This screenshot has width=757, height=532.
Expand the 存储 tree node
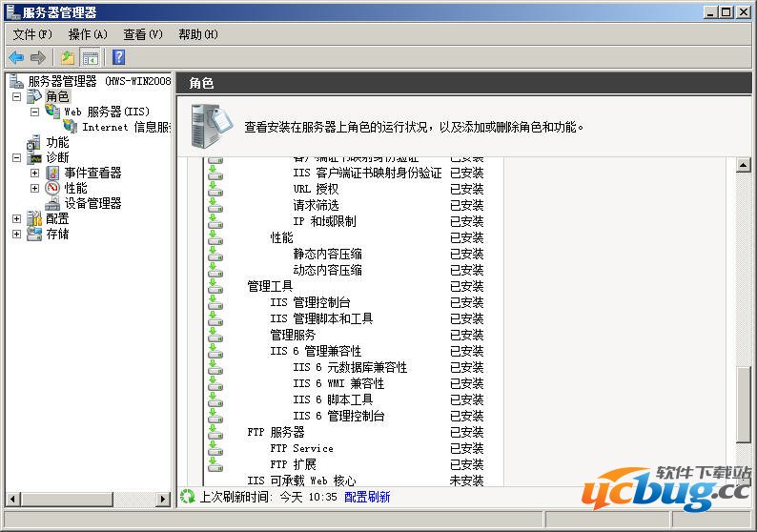coord(16,234)
